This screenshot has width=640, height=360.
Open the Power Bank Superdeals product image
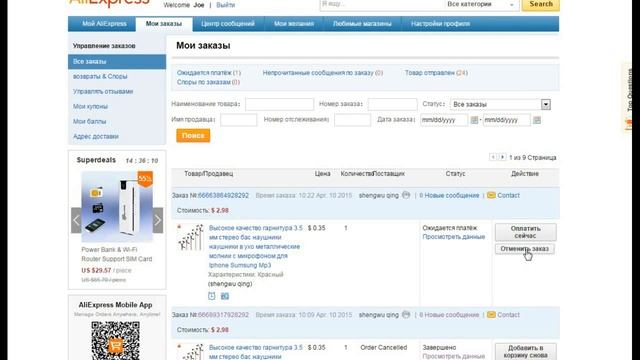[x=117, y=207]
